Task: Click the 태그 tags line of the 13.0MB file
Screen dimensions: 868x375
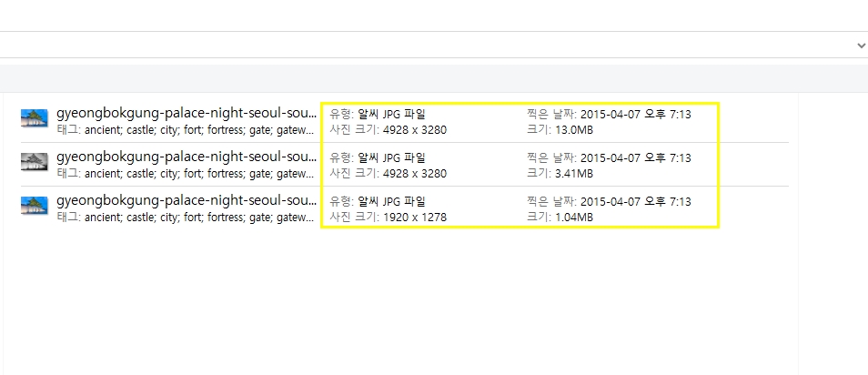Action: pos(186,130)
